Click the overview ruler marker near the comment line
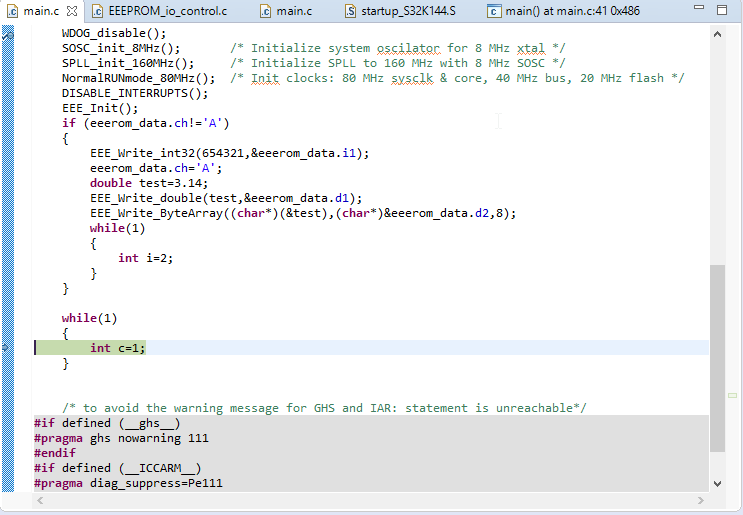This screenshot has width=743, height=515. tap(733, 395)
